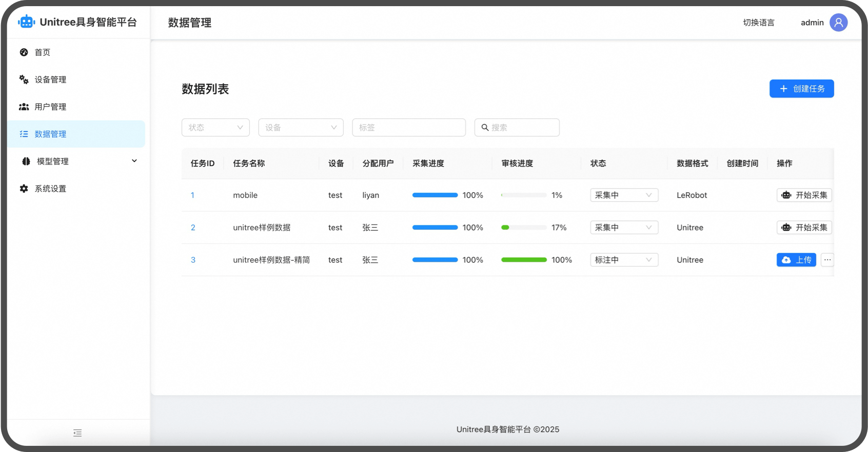Click the 创建任务 button
This screenshot has height=452, width=868.
(801, 89)
